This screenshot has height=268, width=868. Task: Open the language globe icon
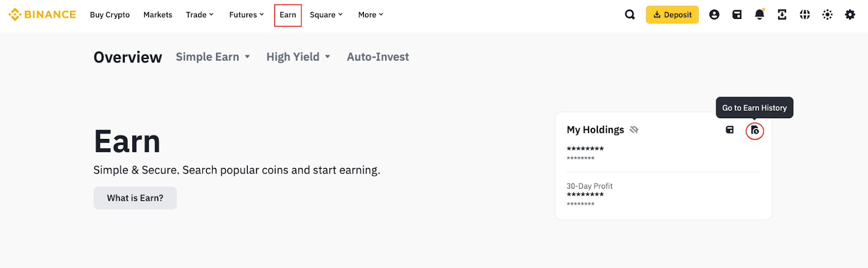[x=805, y=15]
